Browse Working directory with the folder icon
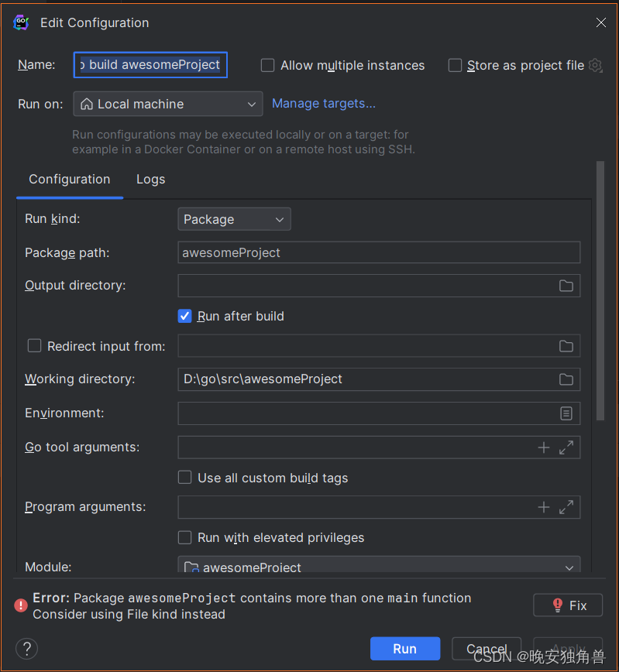The image size is (619, 672). 565,379
